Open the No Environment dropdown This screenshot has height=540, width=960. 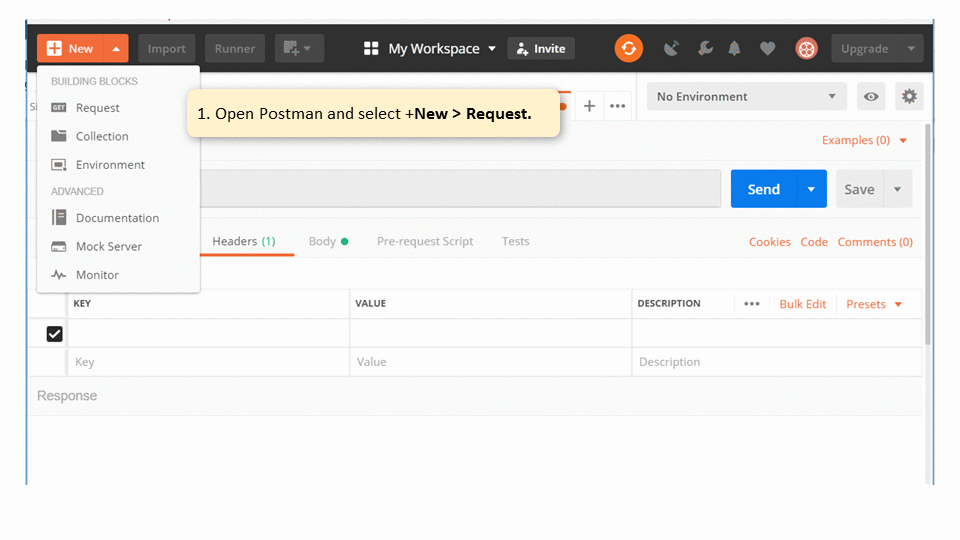[746, 96]
